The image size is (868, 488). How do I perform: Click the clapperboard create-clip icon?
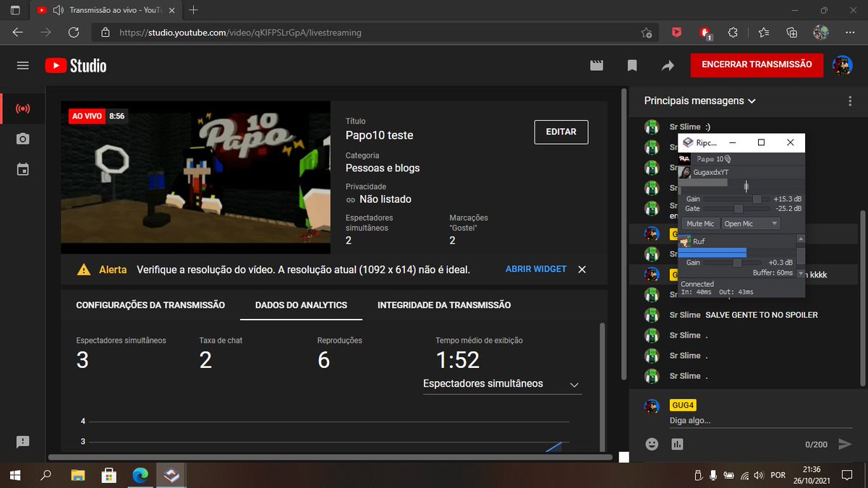[x=597, y=66]
